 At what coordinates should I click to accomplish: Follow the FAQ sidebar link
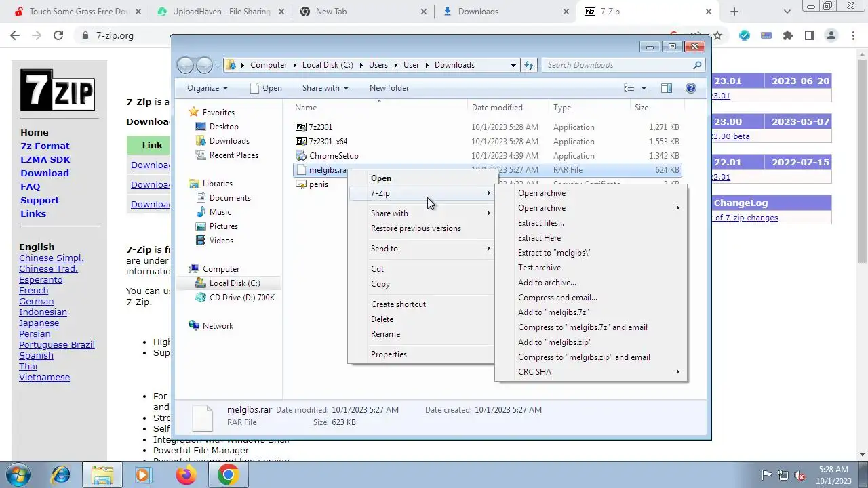[30, 186]
